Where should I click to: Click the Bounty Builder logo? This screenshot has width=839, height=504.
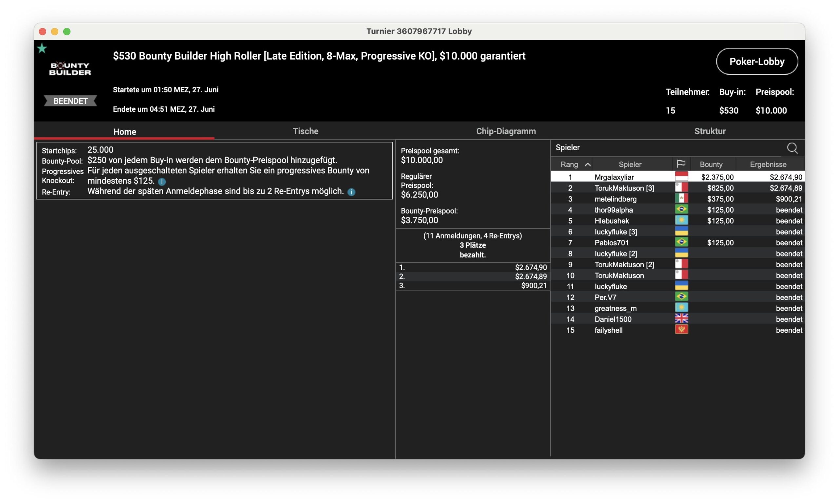click(x=70, y=68)
